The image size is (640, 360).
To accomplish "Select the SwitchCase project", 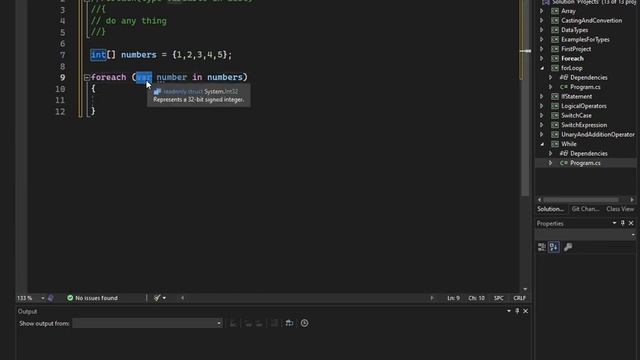I will (x=576, y=116).
